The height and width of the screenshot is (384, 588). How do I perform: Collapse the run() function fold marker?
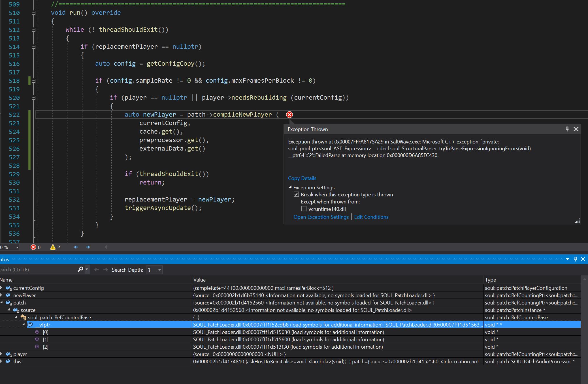[33, 13]
